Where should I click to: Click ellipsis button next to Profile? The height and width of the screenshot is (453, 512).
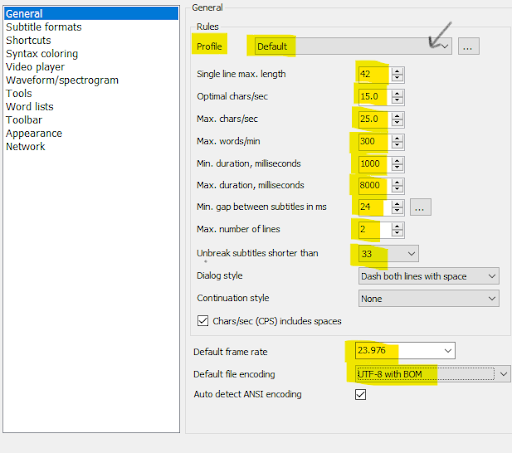469,46
